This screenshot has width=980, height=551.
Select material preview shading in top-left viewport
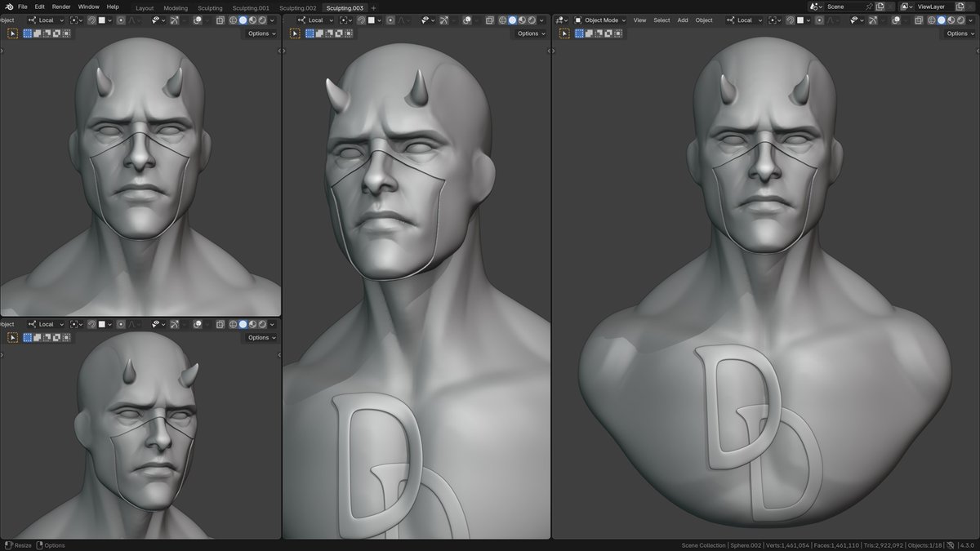coord(252,20)
